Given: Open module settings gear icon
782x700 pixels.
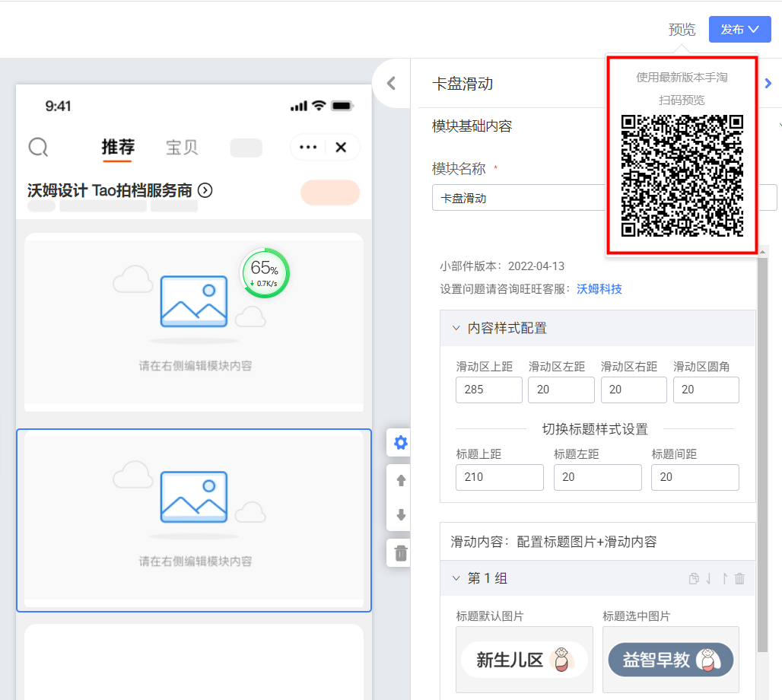Looking at the screenshot, I should (400, 443).
